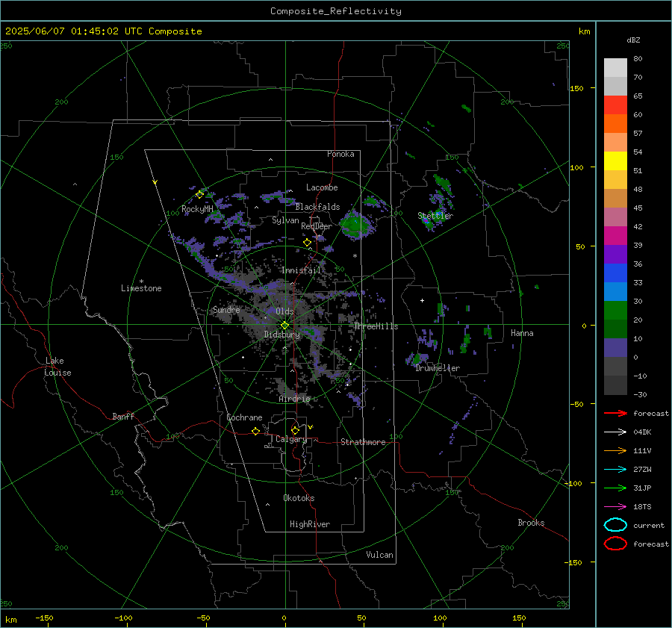Click the Stettler town label
This screenshot has height=628, width=672.
point(435,216)
